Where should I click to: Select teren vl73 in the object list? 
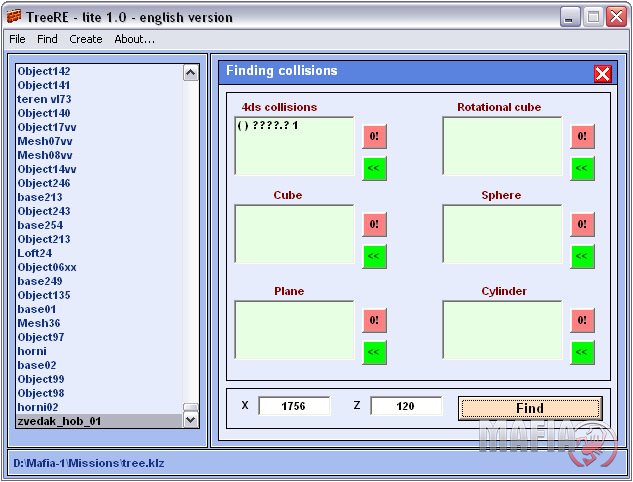click(x=44, y=99)
